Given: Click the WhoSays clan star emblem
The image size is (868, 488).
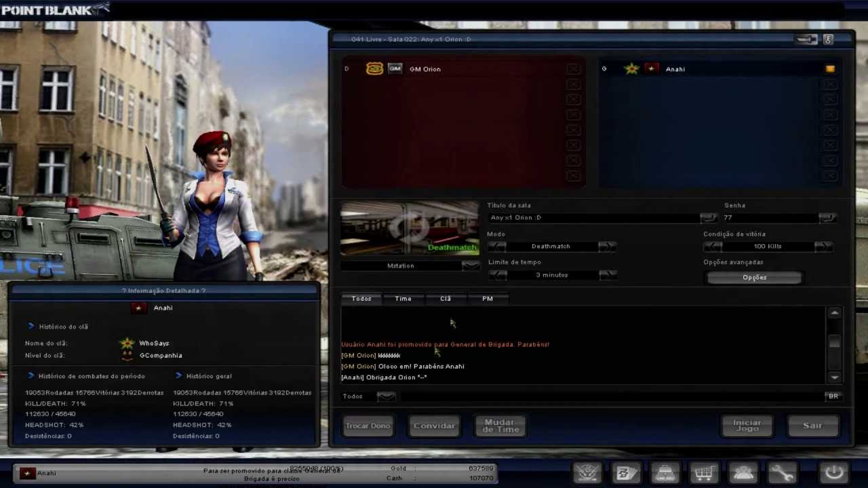Looking at the screenshot, I should pos(127,343).
